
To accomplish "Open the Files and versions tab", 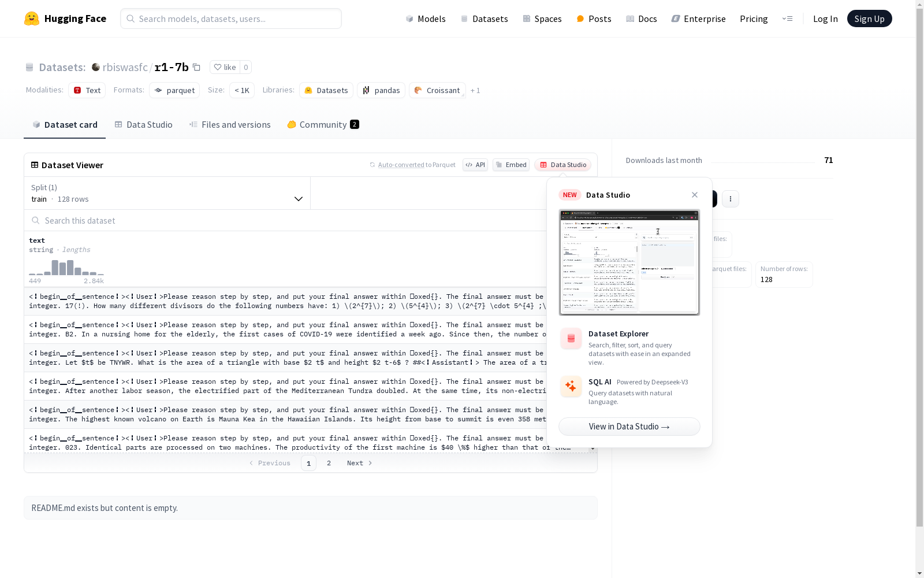I will tap(230, 125).
